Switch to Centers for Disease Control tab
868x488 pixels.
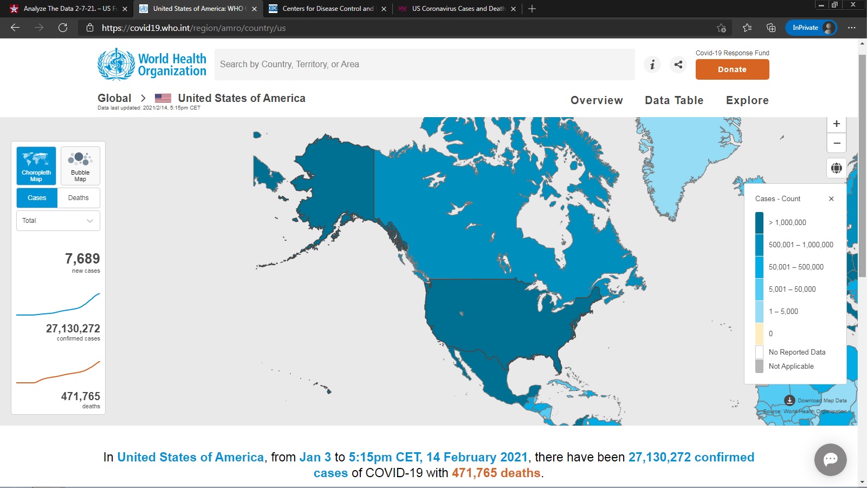click(327, 9)
